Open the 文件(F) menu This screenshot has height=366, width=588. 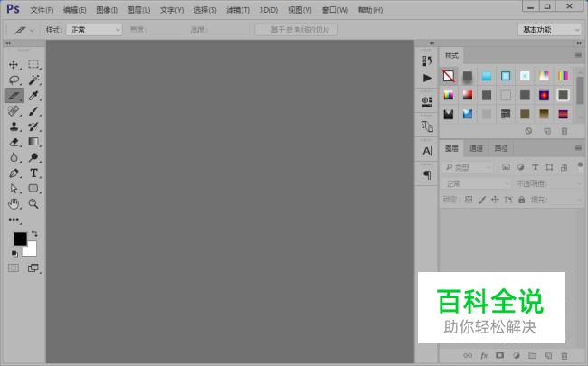pyautogui.click(x=42, y=10)
